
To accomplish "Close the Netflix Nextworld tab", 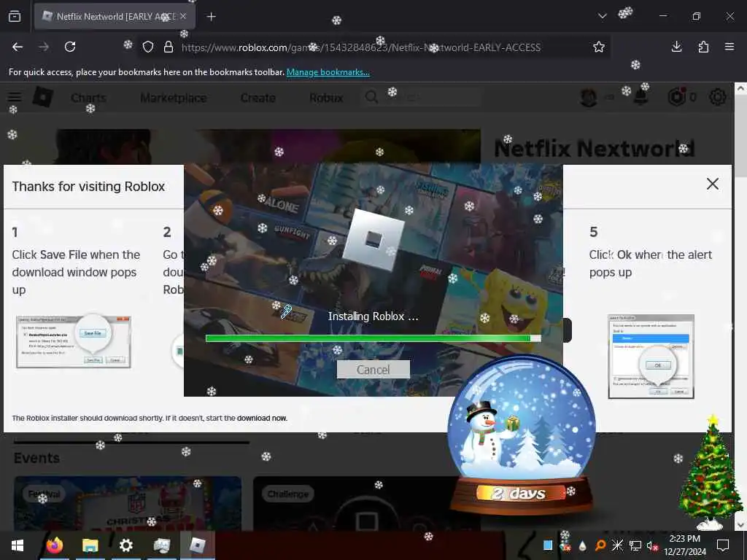I will click(183, 16).
